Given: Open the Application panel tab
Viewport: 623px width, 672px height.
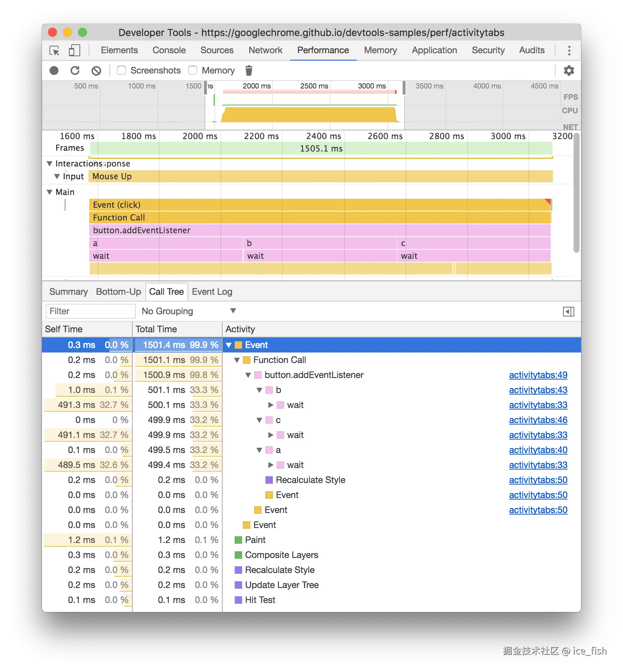Looking at the screenshot, I should (434, 50).
